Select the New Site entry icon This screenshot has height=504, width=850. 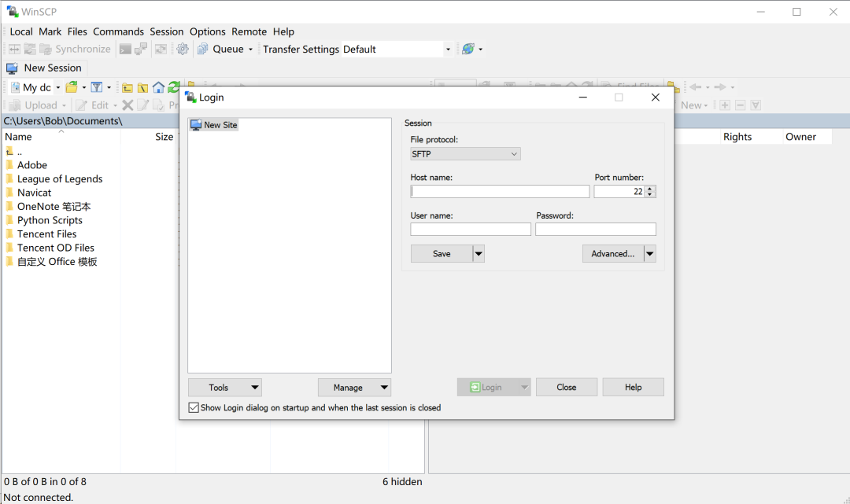[x=196, y=125]
